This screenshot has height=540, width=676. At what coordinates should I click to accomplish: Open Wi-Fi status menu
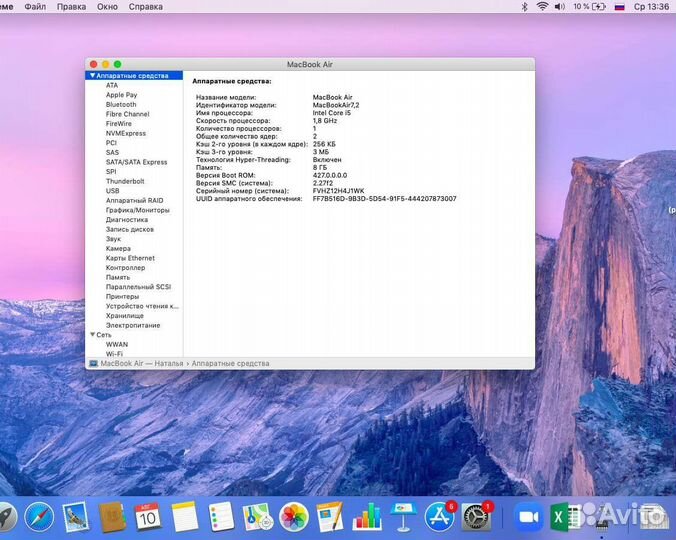542,6
